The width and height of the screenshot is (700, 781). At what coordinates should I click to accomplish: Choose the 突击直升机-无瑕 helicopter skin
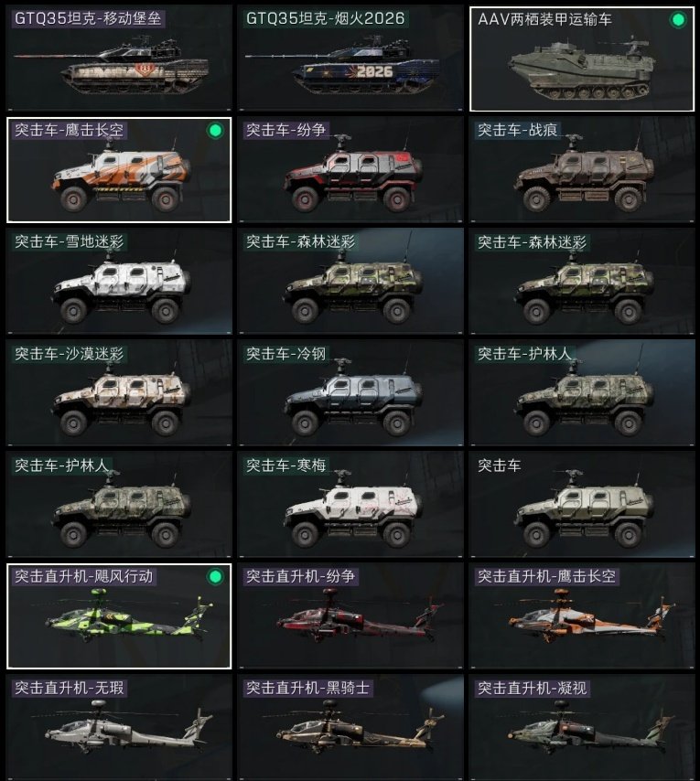click(119, 727)
